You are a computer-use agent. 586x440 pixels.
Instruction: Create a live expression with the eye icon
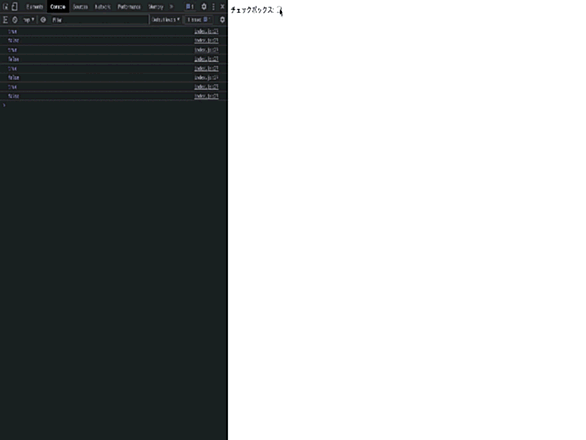pos(43,20)
